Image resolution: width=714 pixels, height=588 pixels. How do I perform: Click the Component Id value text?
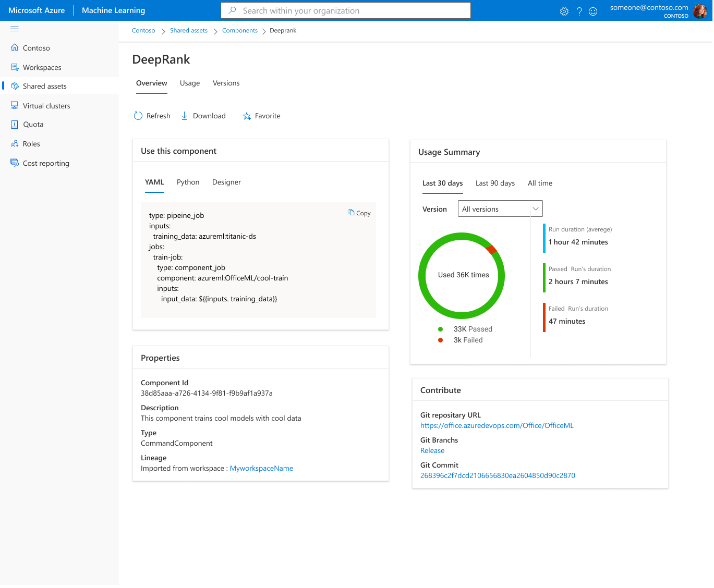207,393
